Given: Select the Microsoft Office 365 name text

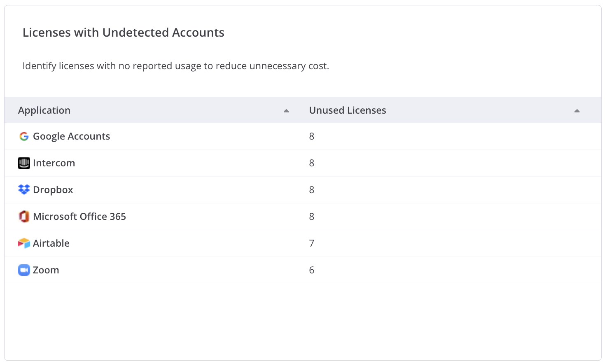Looking at the screenshot, I should coord(79,217).
